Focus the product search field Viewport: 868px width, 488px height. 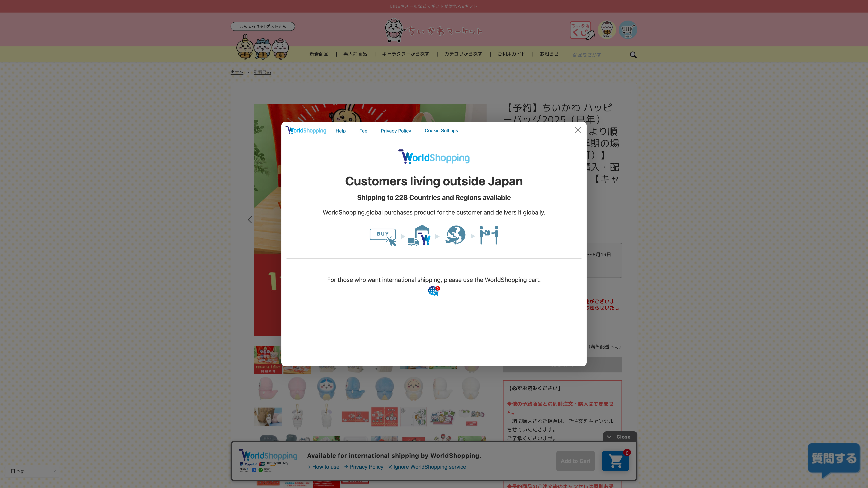point(600,55)
